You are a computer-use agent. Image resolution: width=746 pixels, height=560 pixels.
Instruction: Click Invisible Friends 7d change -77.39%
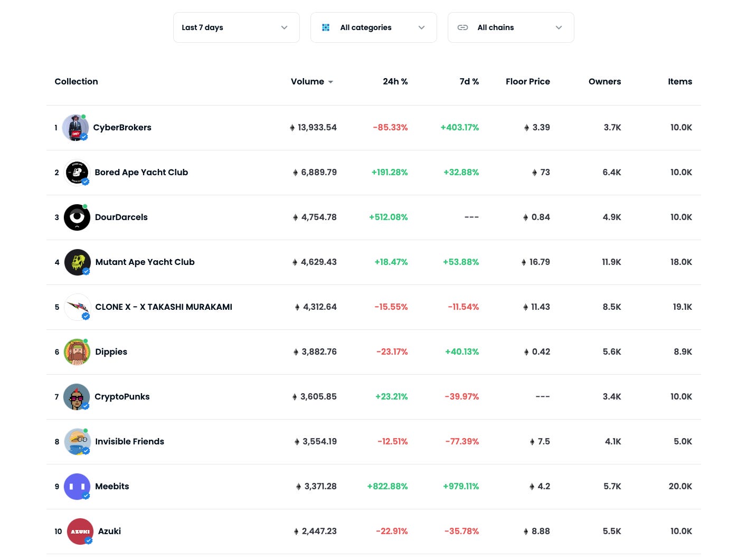462,441
